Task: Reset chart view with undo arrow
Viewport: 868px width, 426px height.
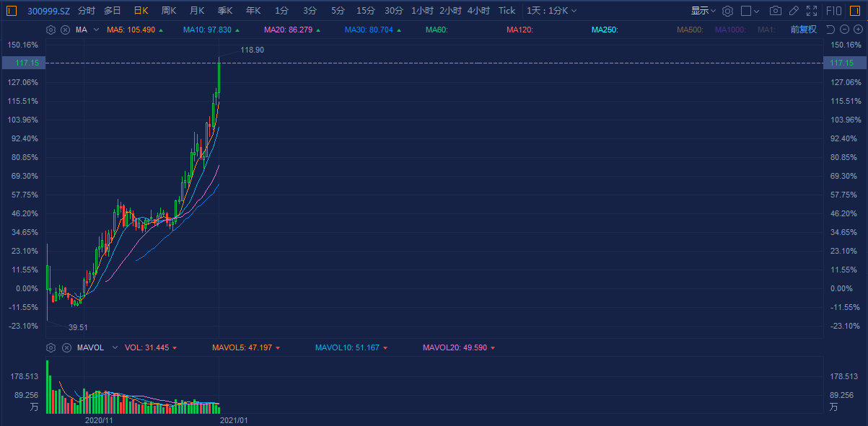Action: 830,30
